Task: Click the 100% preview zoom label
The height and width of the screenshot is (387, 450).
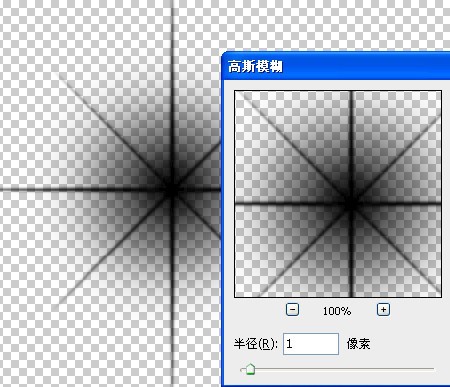Action: 337,311
